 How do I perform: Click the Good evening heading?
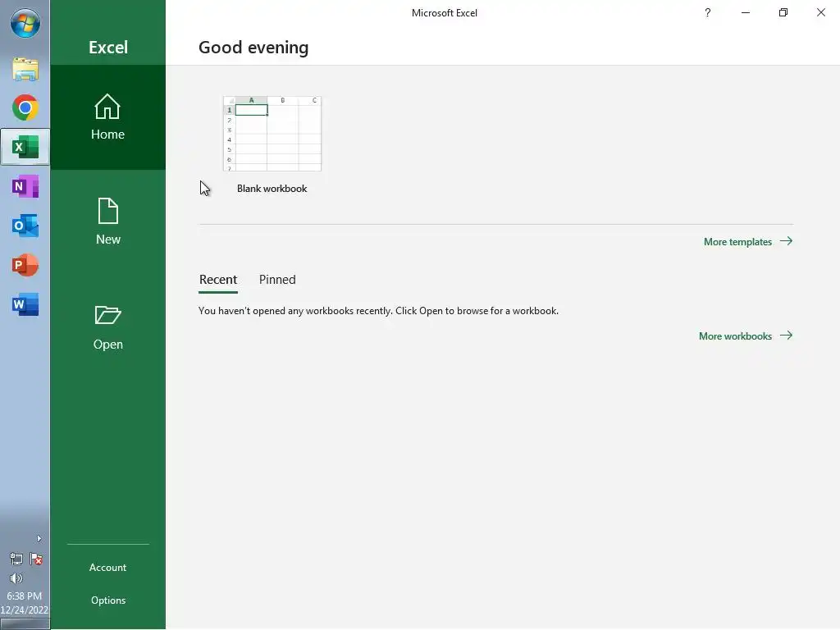tap(253, 48)
